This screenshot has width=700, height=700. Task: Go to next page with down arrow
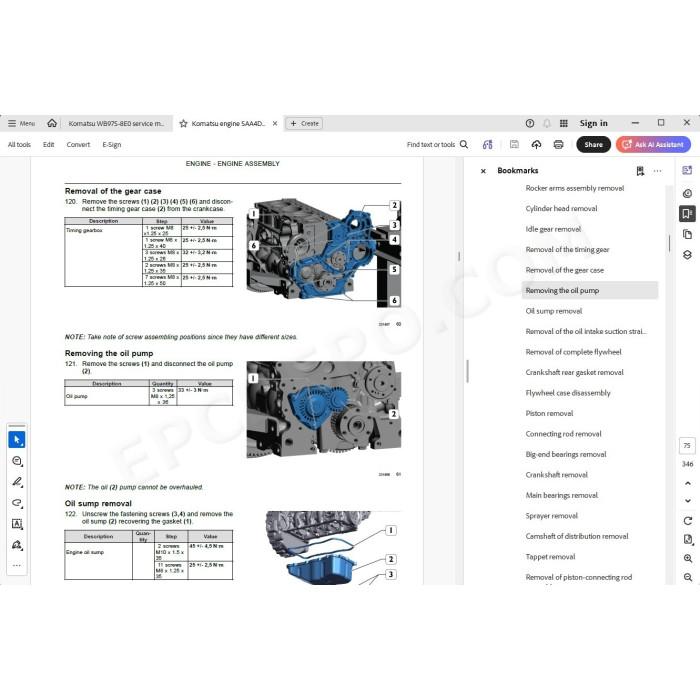(x=688, y=501)
